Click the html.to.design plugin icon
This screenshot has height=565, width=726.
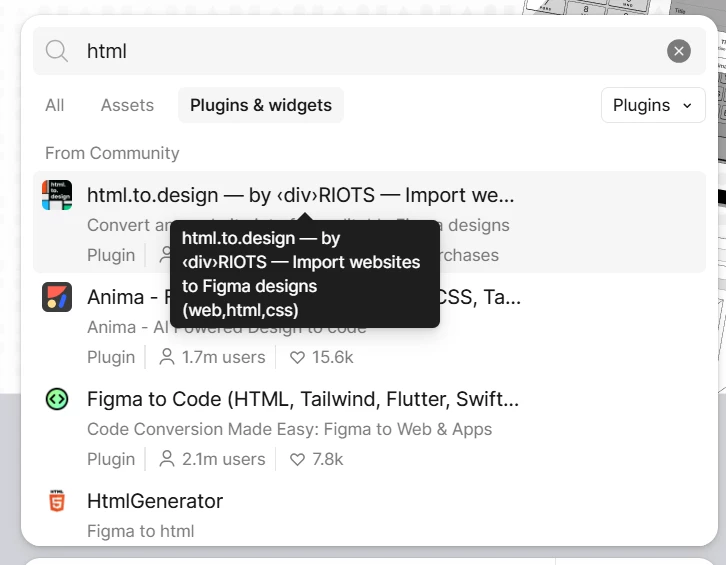click(57, 195)
